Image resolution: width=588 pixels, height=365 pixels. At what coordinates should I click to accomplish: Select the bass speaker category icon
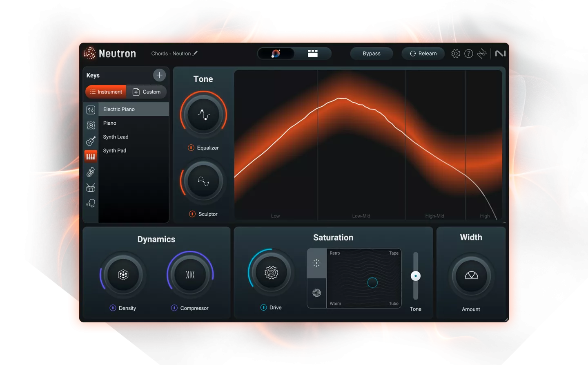click(x=91, y=125)
